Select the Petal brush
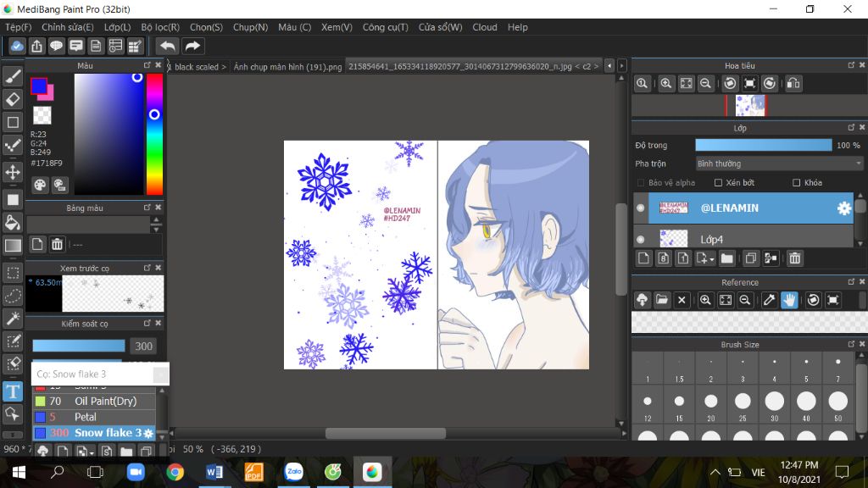Viewport: 868px width, 488px height. (x=94, y=417)
